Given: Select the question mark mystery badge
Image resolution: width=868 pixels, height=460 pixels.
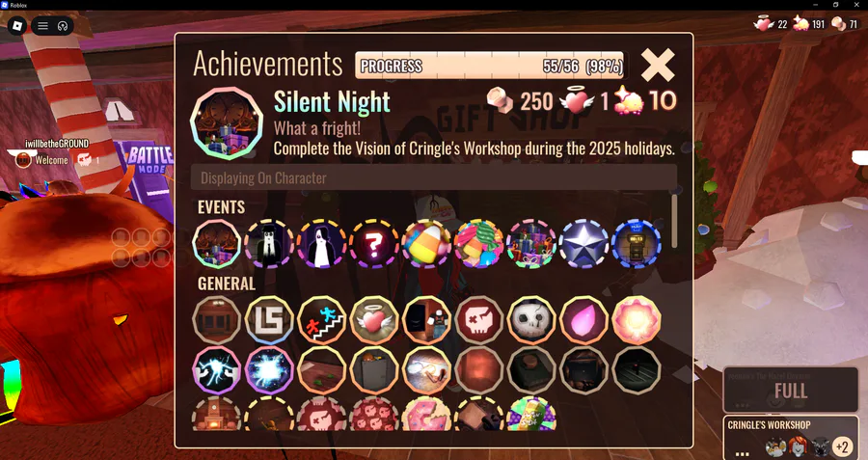Looking at the screenshot, I should click(373, 244).
